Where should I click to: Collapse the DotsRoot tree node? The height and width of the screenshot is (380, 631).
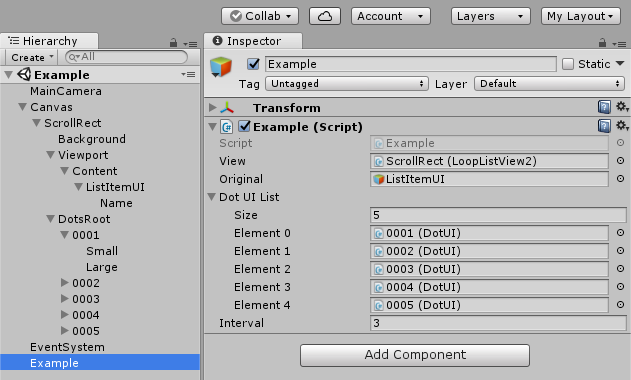50,219
